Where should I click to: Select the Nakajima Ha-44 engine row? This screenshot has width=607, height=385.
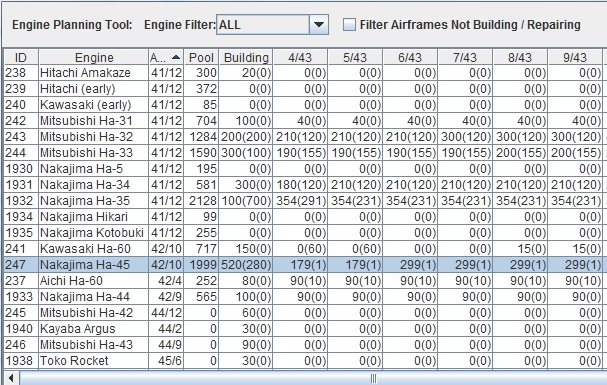coord(304,296)
